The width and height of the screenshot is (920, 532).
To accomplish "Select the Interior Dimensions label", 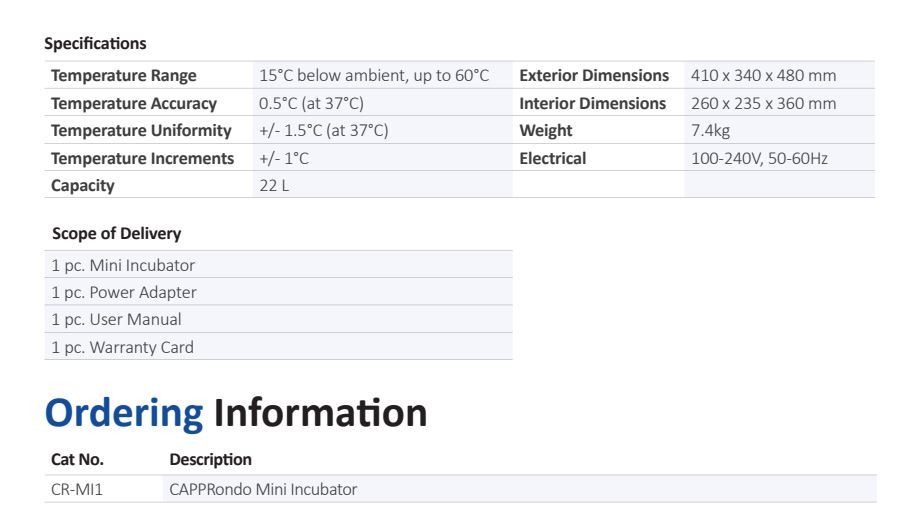I will (x=592, y=104).
